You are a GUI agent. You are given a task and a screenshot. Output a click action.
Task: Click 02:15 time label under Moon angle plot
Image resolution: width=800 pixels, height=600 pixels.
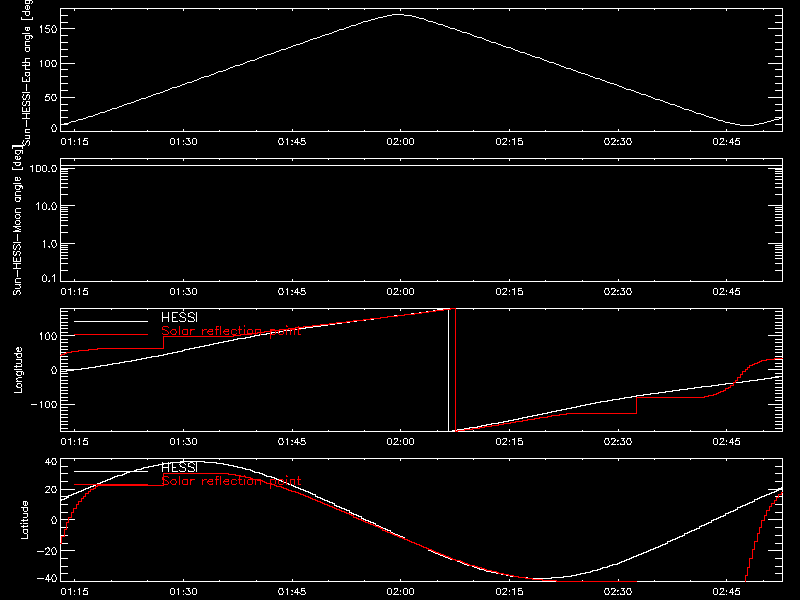click(509, 291)
